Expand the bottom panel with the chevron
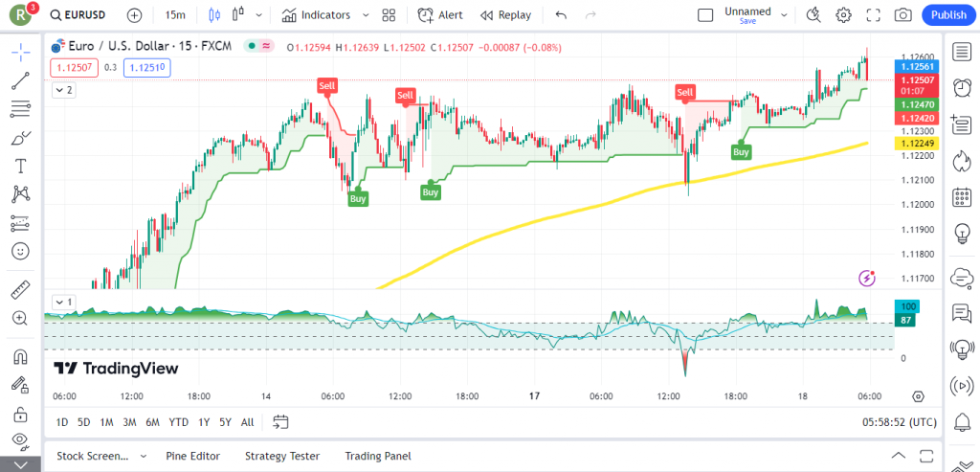 [x=898, y=455]
